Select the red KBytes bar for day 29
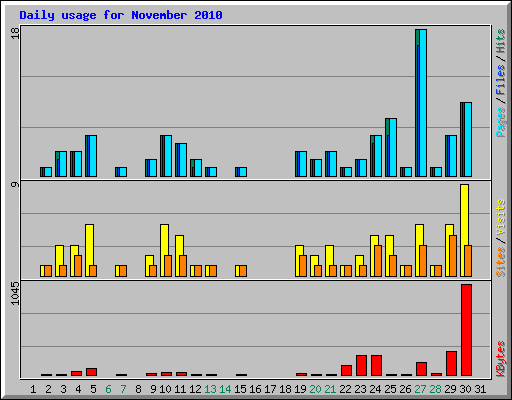The width and height of the screenshot is (512, 400). tap(451, 364)
